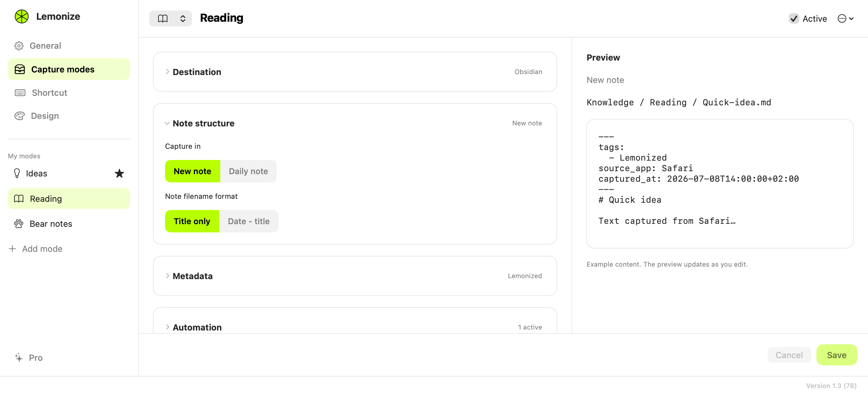Save the mode changes
This screenshot has height=395, width=868.
[836, 355]
